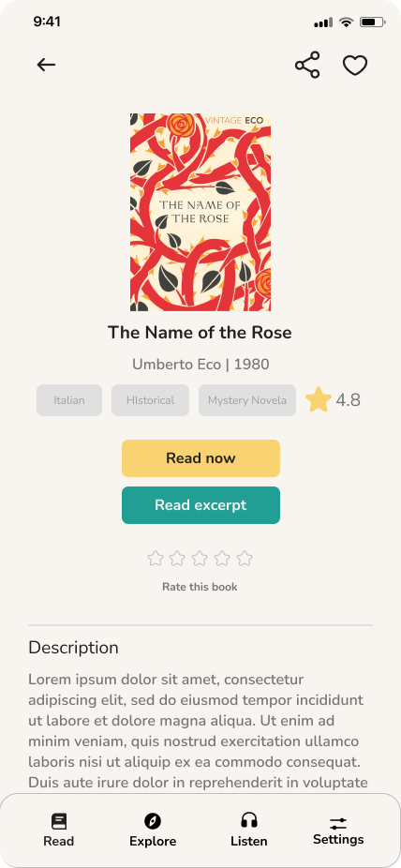Screen dimensions: 401x868
Task: Rate the book five stars
Action: click(x=245, y=558)
